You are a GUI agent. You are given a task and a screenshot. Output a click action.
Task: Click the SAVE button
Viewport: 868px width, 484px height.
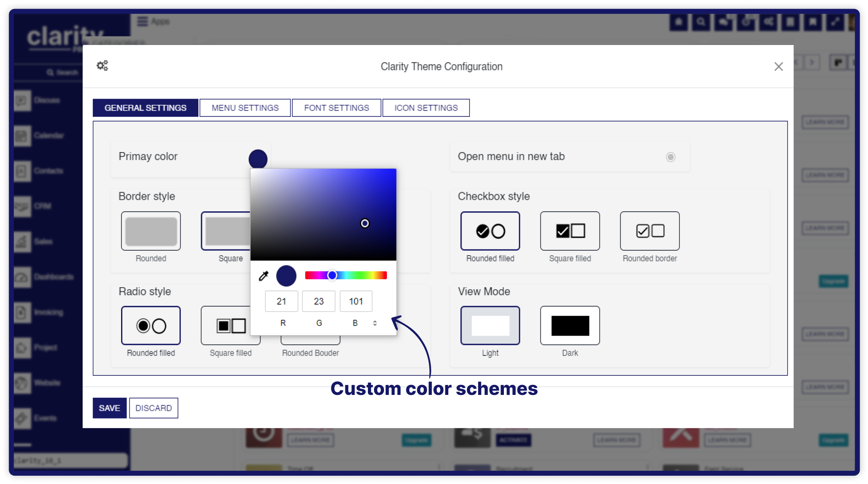[109, 408]
